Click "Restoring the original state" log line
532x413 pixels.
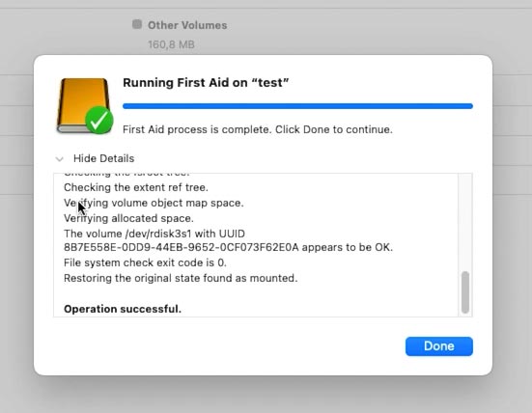point(181,278)
